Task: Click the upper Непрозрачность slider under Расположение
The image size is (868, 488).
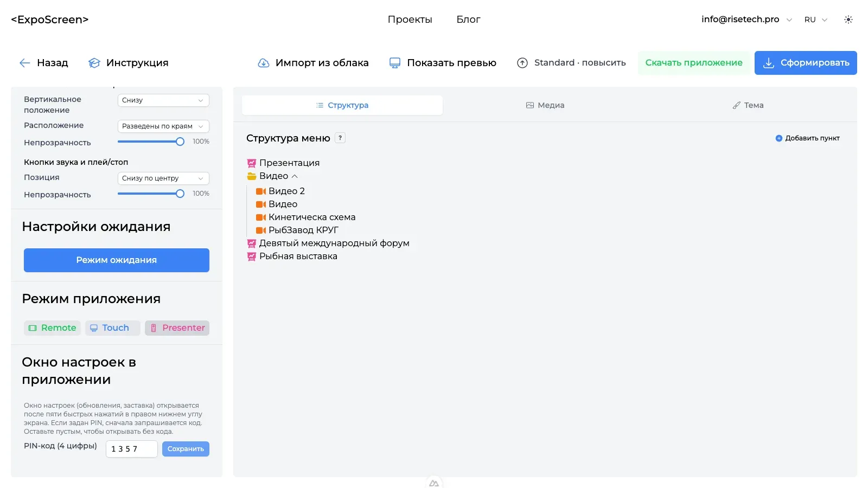Action: click(x=151, y=142)
